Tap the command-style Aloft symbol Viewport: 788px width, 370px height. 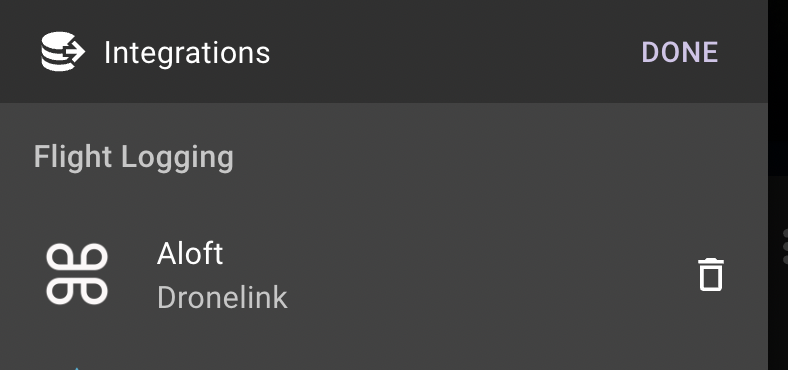[77, 274]
